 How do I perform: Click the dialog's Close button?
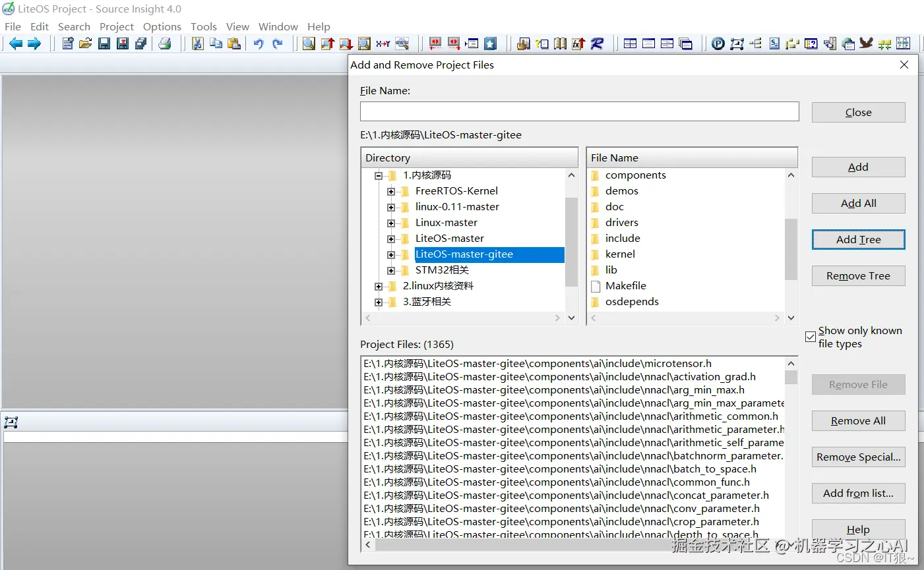tap(858, 112)
